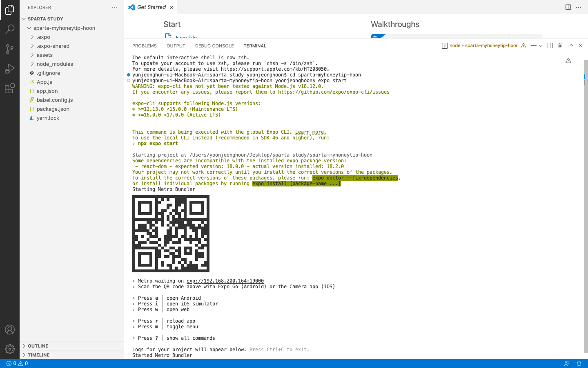
Task: Open the App.js file
Action: pyautogui.click(x=72, y=82)
